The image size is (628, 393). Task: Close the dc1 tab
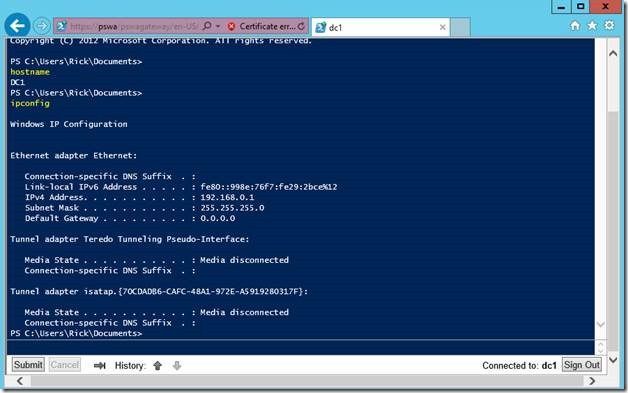[x=443, y=27]
